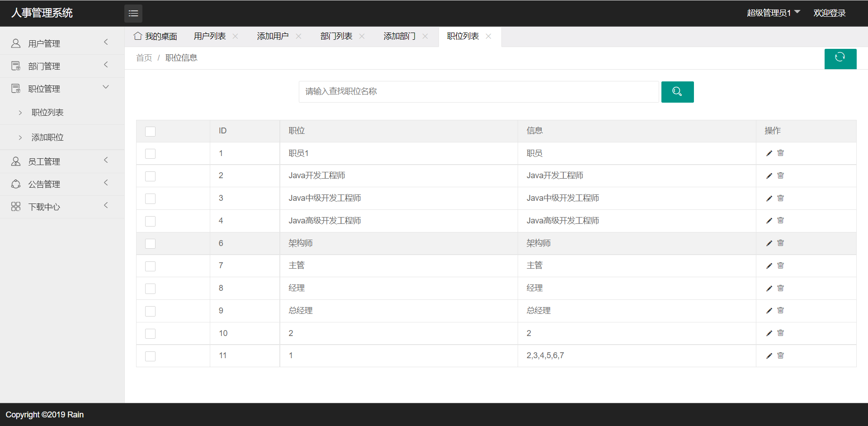The height and width of the screenshot is (426, 868).
Task: Check the checkbox for Java中级开发工程师 row
Action: (150, 199)
